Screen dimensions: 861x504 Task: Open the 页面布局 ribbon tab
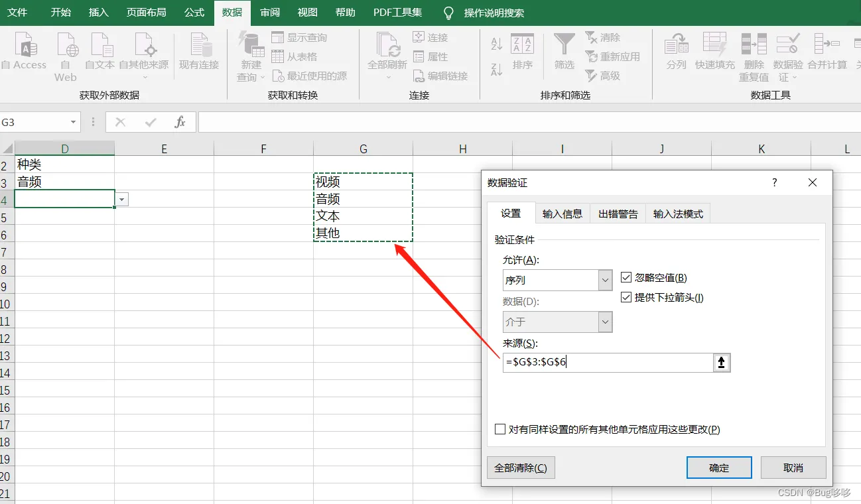[x=147, y=13]
